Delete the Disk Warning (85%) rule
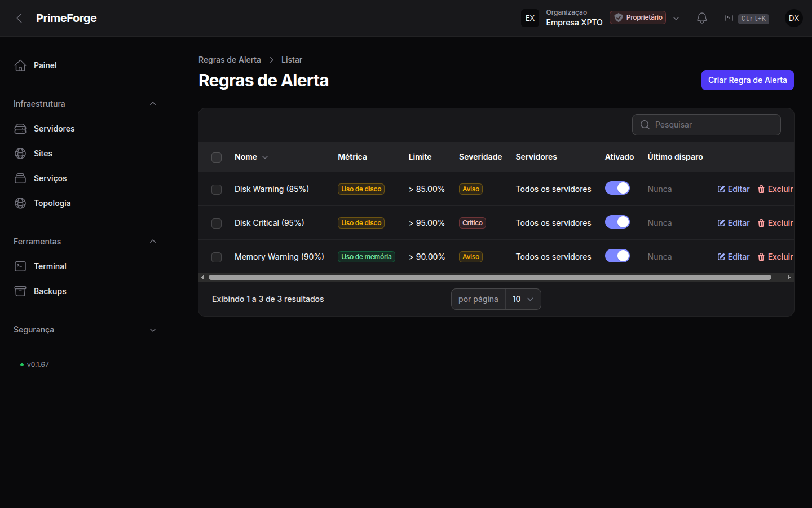Screen dimensions: 812x508 [x=775, y=189]
